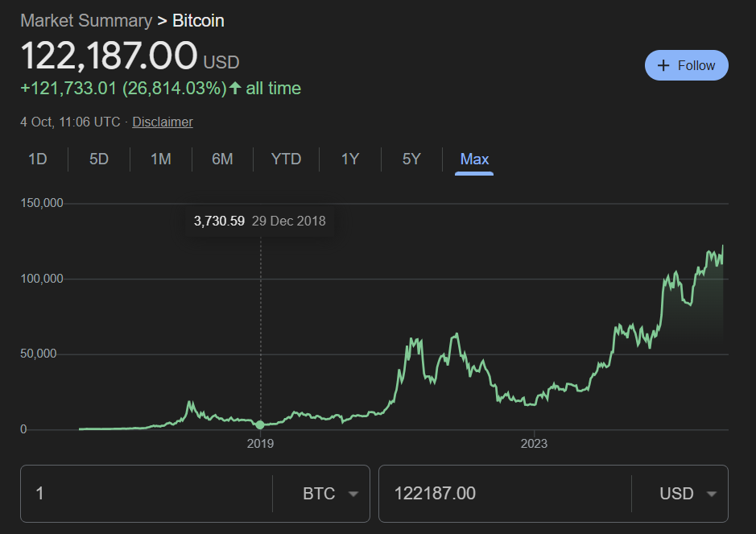Select the highlighted data point on the chart
Viewport: 756px width, 534px height.
(260, 424)
